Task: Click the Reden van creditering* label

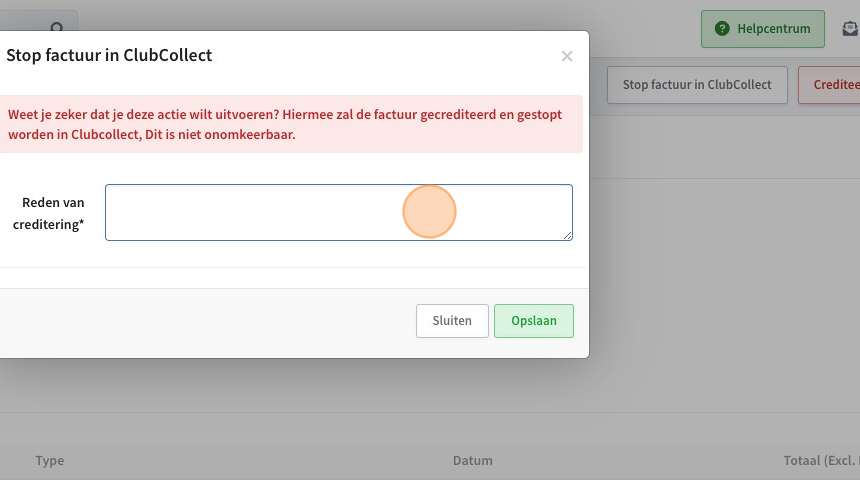Action: pos(48,213)
